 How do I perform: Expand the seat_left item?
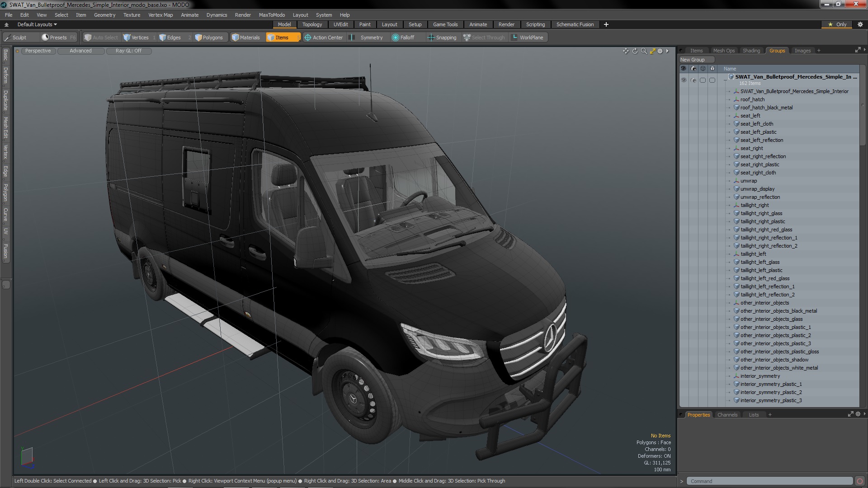click(x=729, y=116)
